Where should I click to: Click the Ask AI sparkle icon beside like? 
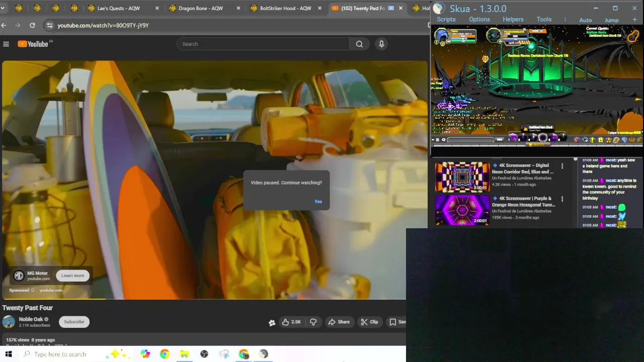pyautogui.click(x=272, y=322)
